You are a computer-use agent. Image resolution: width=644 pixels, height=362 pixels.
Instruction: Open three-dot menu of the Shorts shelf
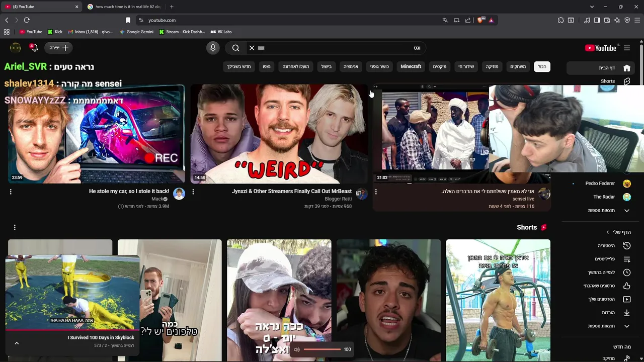click(x=15, y=227)
